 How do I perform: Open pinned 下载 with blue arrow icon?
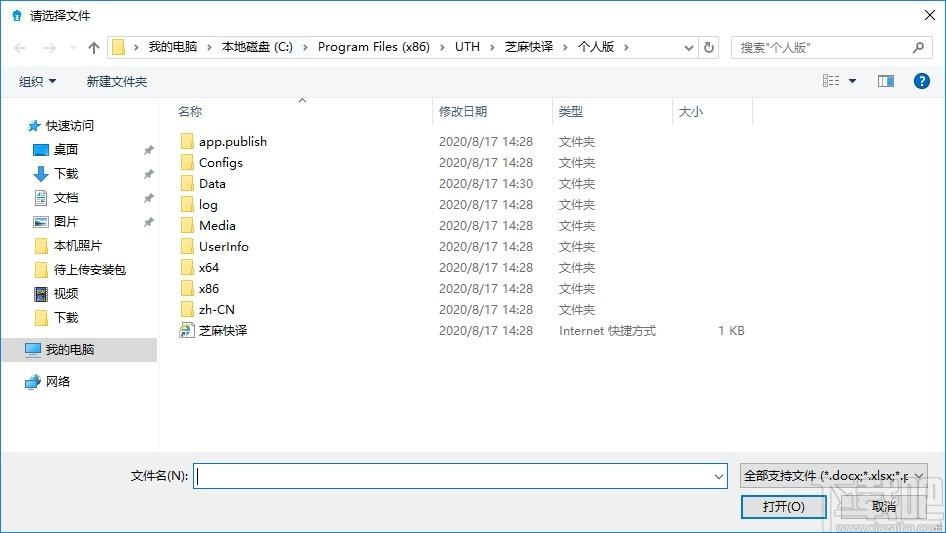click(x=65, y=173)
